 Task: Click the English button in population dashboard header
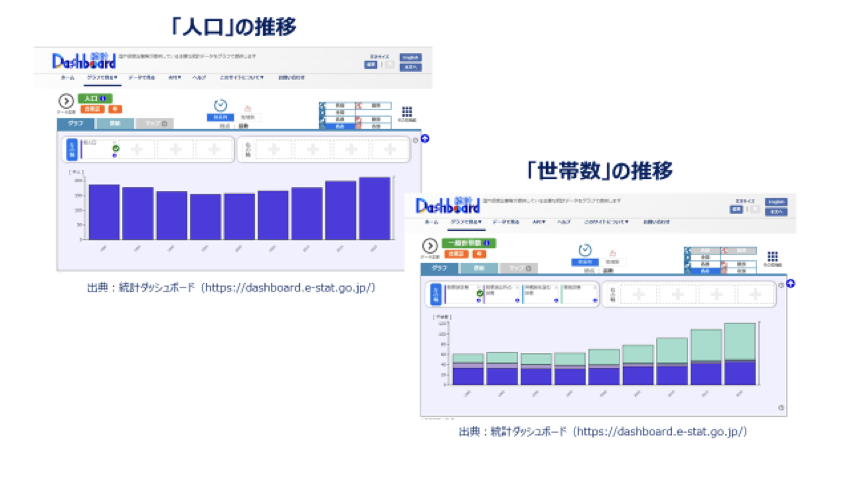[x=410, y=58]
